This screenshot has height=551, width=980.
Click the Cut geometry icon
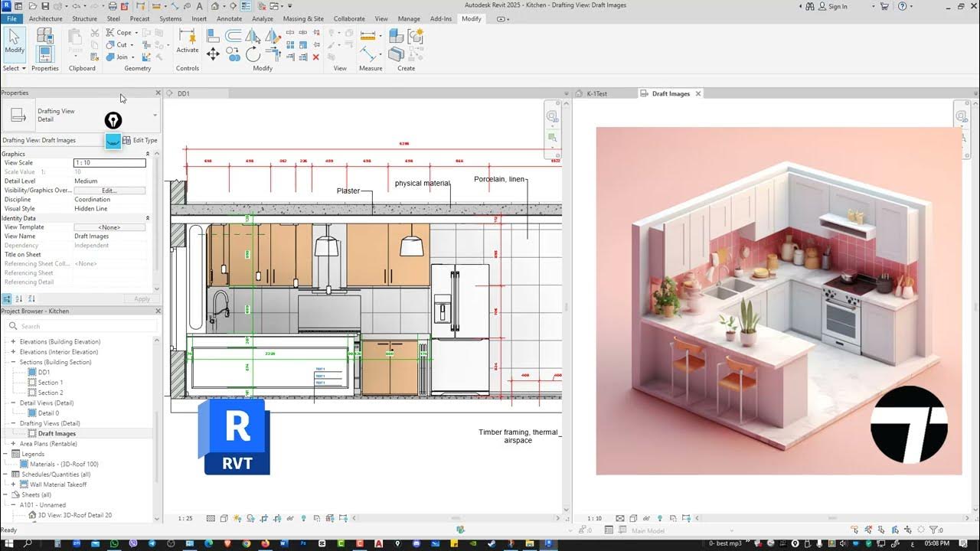tap(110, 44)
